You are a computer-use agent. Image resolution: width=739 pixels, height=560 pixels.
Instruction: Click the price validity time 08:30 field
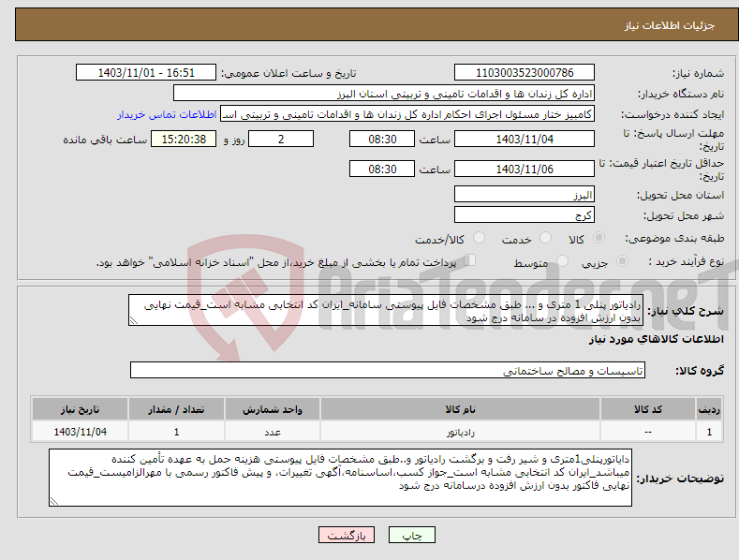click(382, 169)
